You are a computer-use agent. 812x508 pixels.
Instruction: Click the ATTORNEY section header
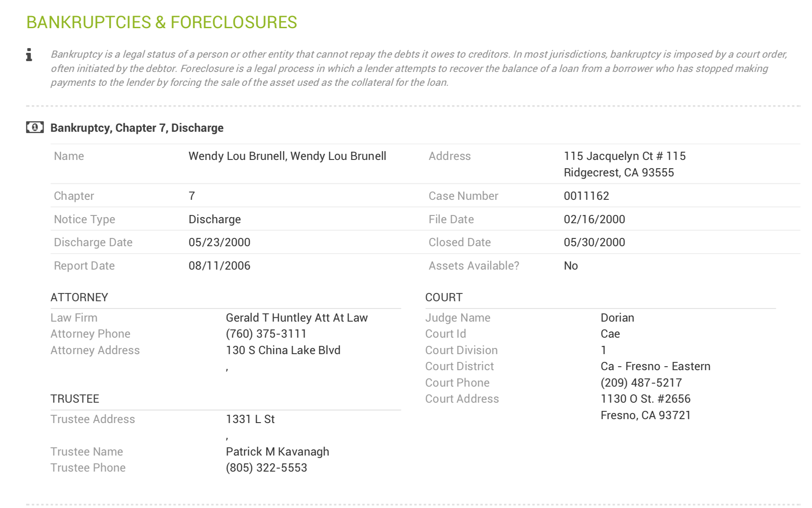79,297
